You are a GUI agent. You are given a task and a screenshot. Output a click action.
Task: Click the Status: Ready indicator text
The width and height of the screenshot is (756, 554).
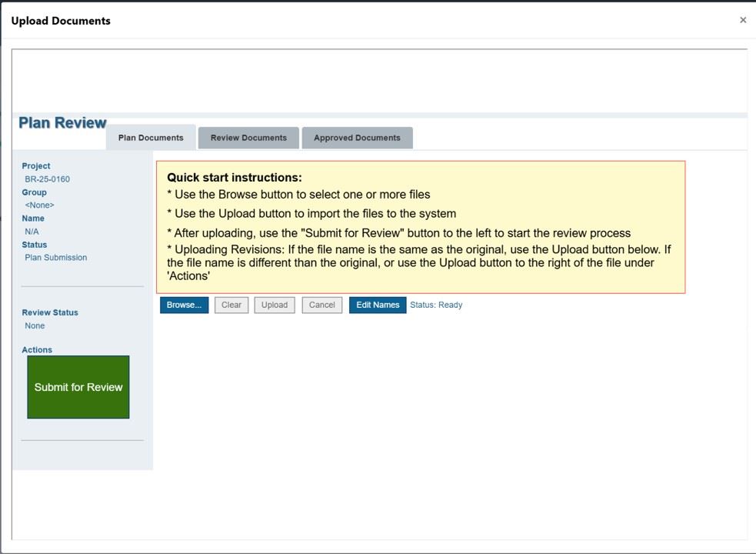436,305
